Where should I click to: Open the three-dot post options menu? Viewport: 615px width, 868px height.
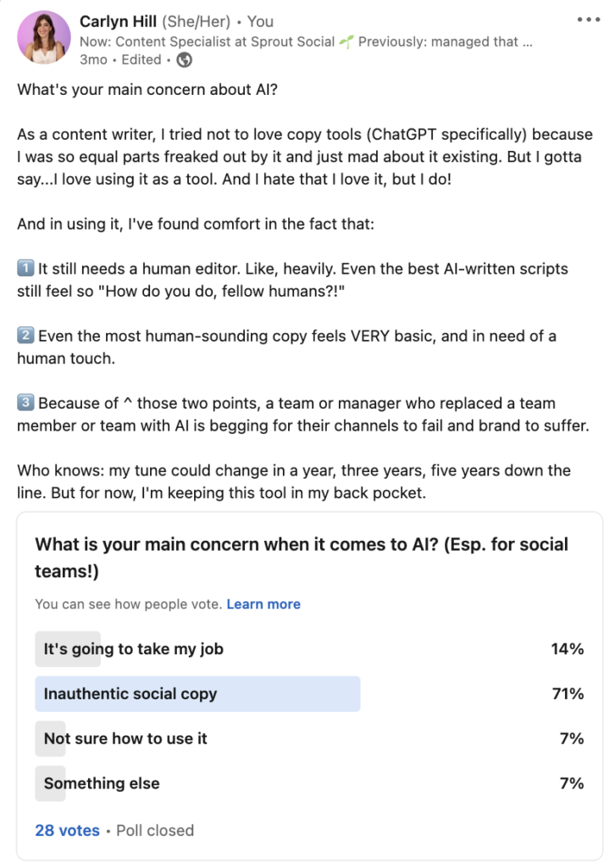587,19
